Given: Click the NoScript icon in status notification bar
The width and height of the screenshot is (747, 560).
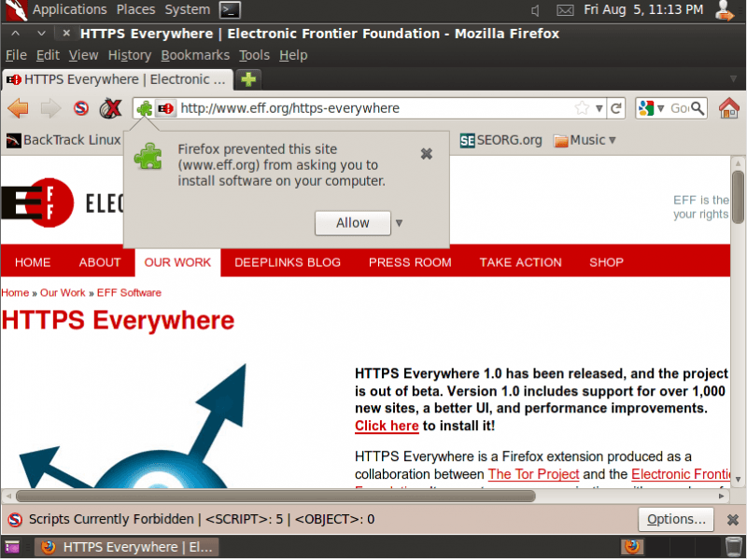Looking at the screenshot, I should pos(15,519).
